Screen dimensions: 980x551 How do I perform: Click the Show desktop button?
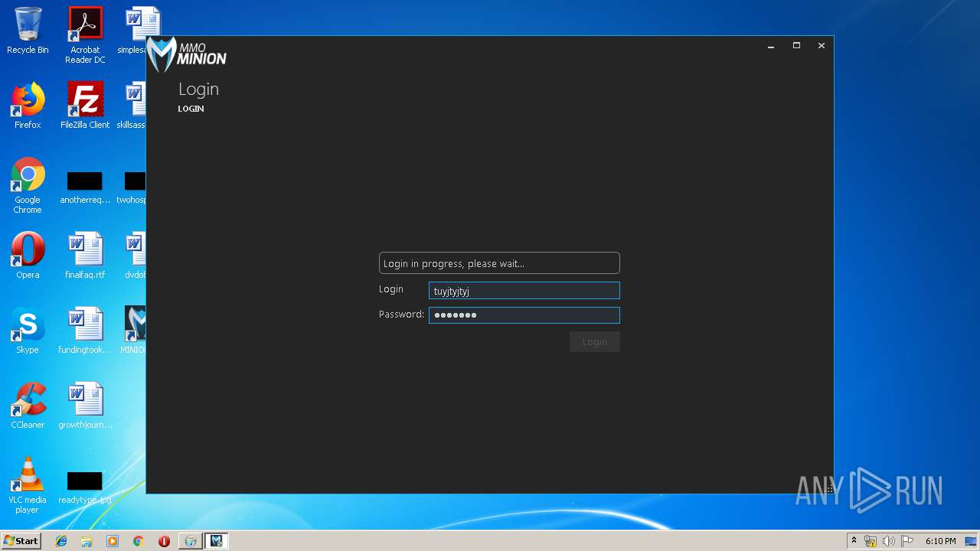pyautogui.click(x=972, y=541)
